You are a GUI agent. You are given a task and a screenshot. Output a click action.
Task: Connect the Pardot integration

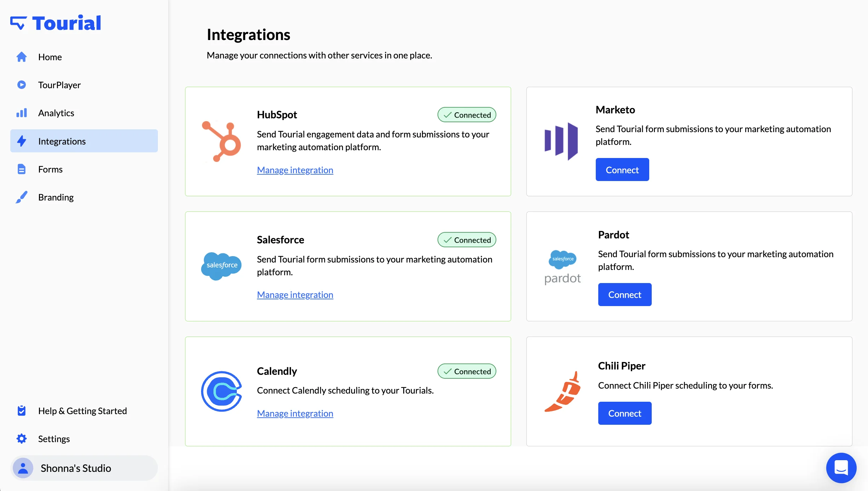click(625, 294)
